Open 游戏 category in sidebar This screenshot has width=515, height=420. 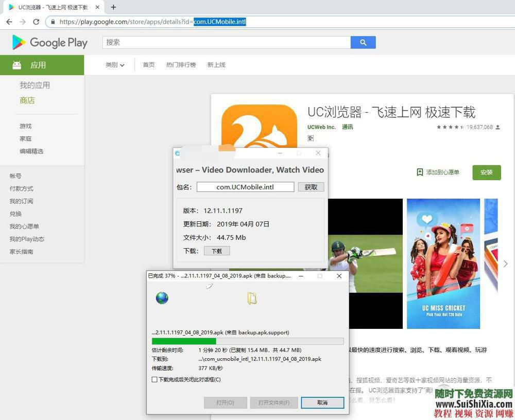(26, 126)
